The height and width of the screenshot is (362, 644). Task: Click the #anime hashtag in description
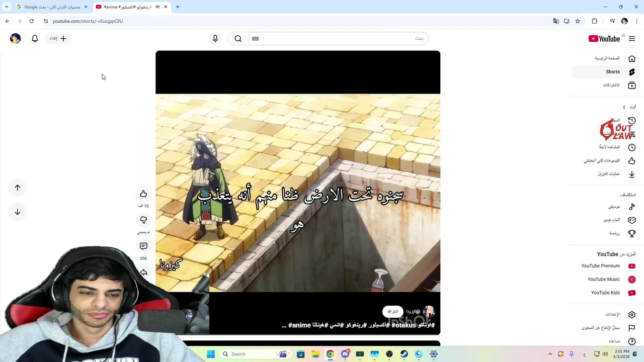click(x=299, y=325)
